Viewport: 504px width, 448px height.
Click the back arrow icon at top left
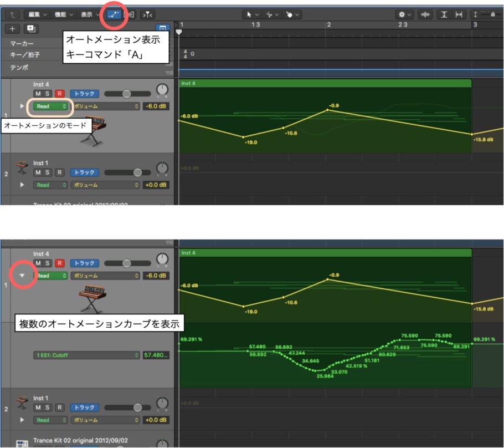pyautogui.click(x=13, y=14)
